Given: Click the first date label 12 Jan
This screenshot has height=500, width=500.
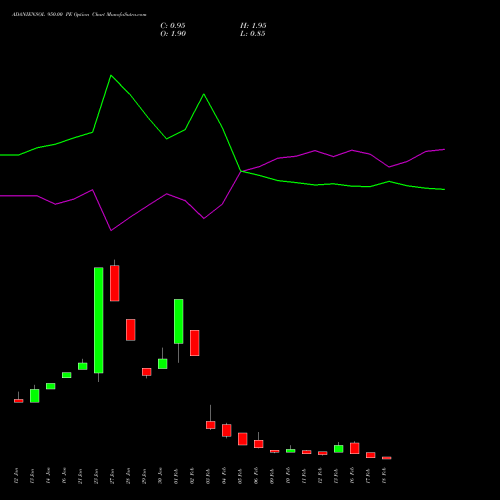Looking at the screenshot, I should pyautogui.click(x=16, y=476).
